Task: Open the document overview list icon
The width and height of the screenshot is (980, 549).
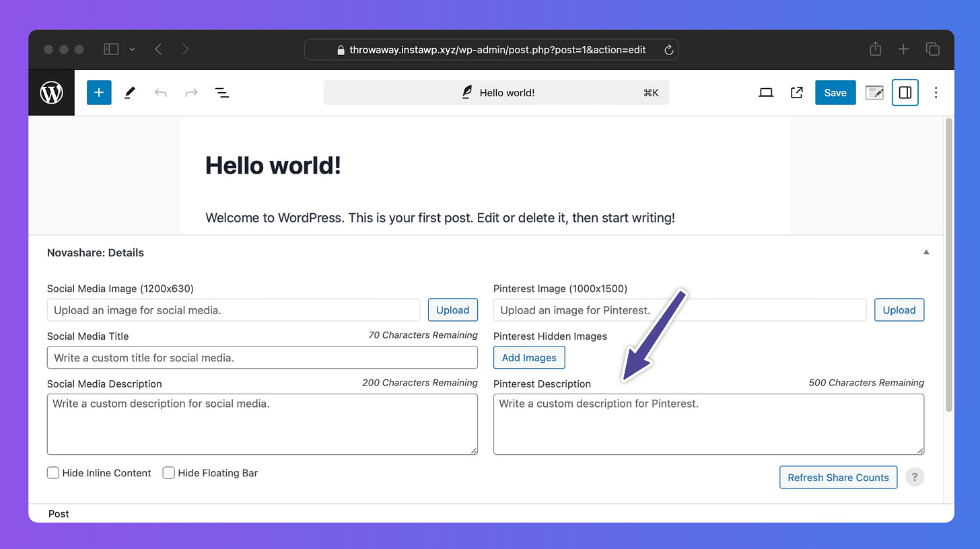Action: tap(222, 93)
